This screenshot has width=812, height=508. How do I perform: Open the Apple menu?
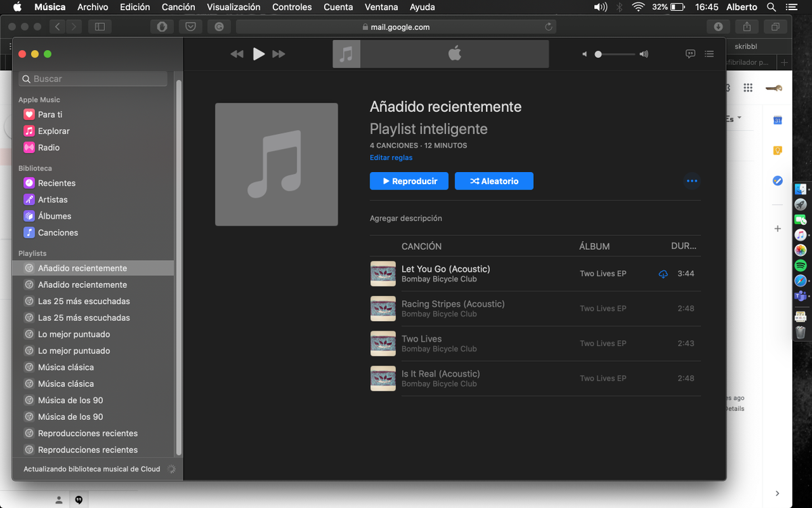(17, 7)
